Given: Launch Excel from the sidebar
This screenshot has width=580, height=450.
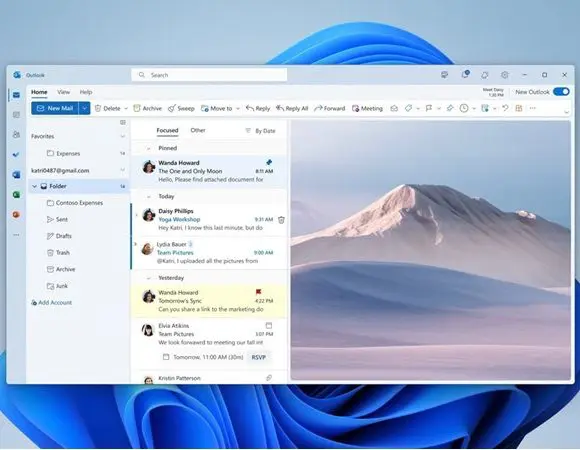Looking at the screenshot, I should tap(16, 194).
